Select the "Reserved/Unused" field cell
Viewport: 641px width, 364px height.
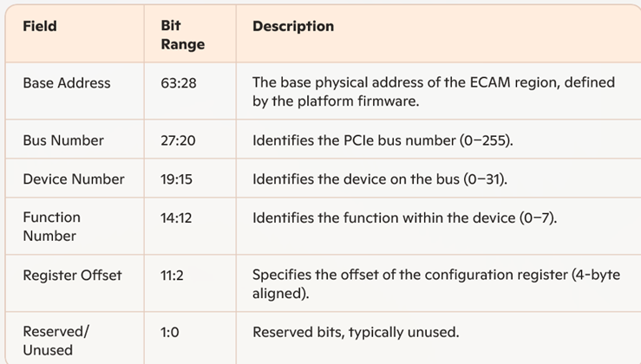tap(56, 341)
